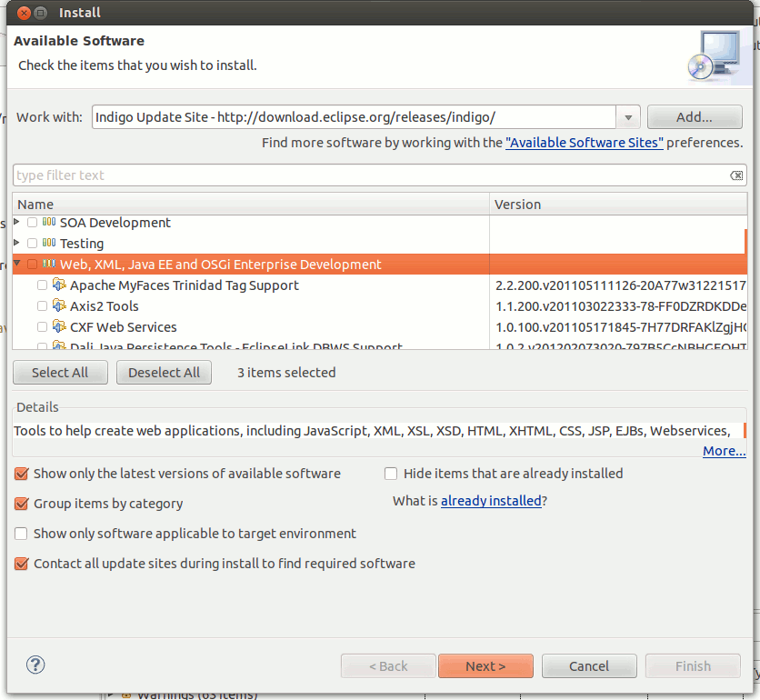Check the CXF Web Services checkbox
The width and height of the screenshot is (760, 700).
coord(42,326)
